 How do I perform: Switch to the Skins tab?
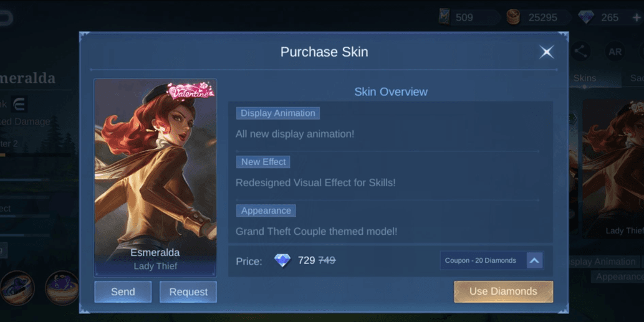pyautogui.click(x=584, y=78)
